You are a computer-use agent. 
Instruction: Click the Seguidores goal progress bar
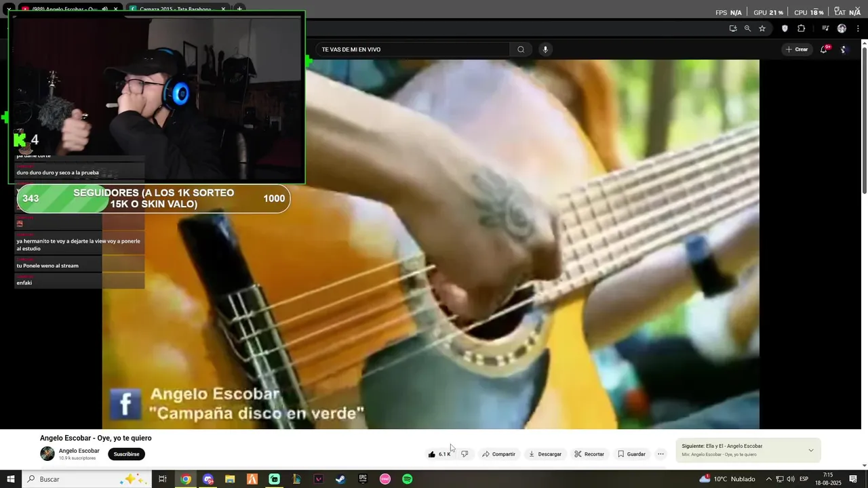[153, 199]
